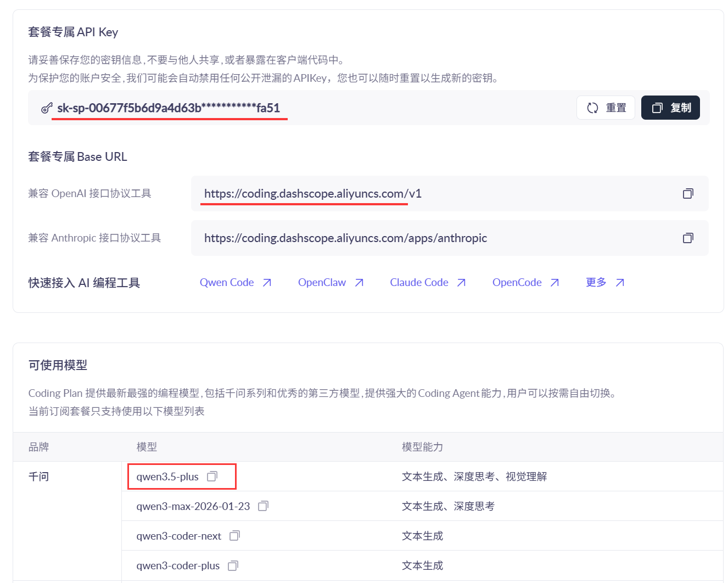Click the coding.dashscope.aliyuncs.com/v1 URL field

point(312,194)
